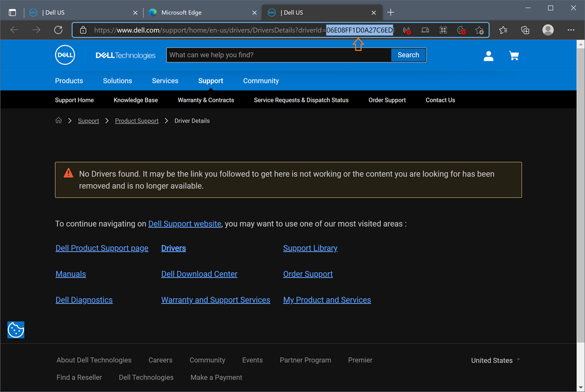Open Warranty and Support Services link
The height and width of the screenshot is (392, 585).
click(x=215, y=300)
